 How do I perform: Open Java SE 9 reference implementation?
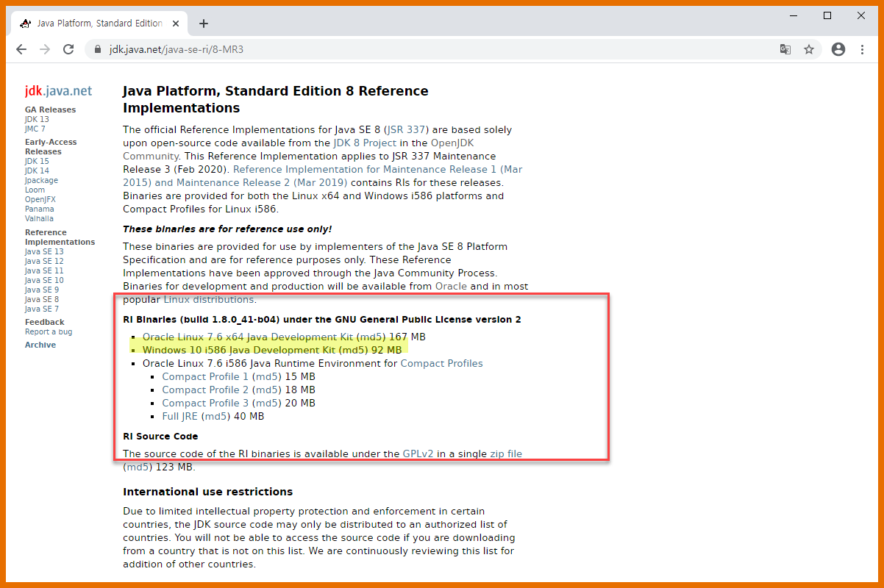pos(42,290)
